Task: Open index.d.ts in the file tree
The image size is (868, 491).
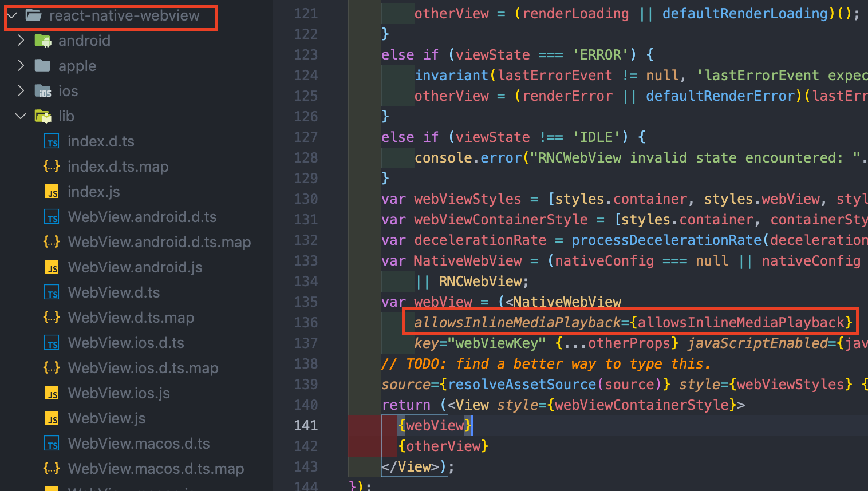Action: 101,141
